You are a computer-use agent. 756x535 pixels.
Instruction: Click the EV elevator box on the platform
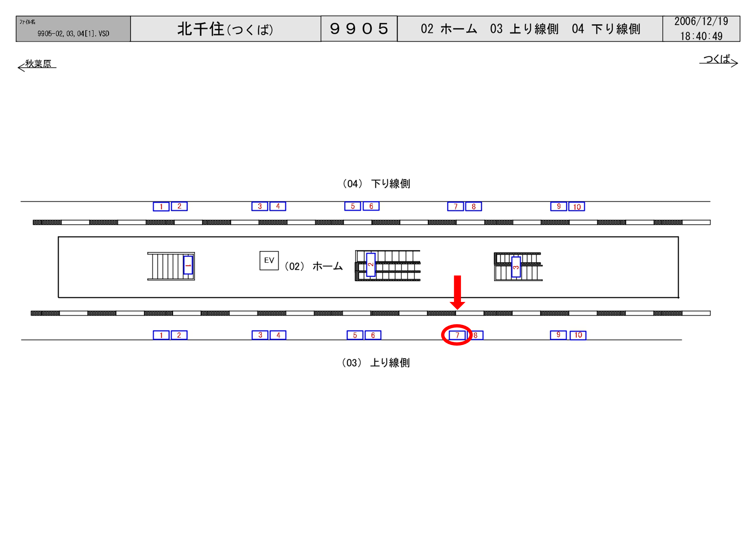tap(269, 261)
